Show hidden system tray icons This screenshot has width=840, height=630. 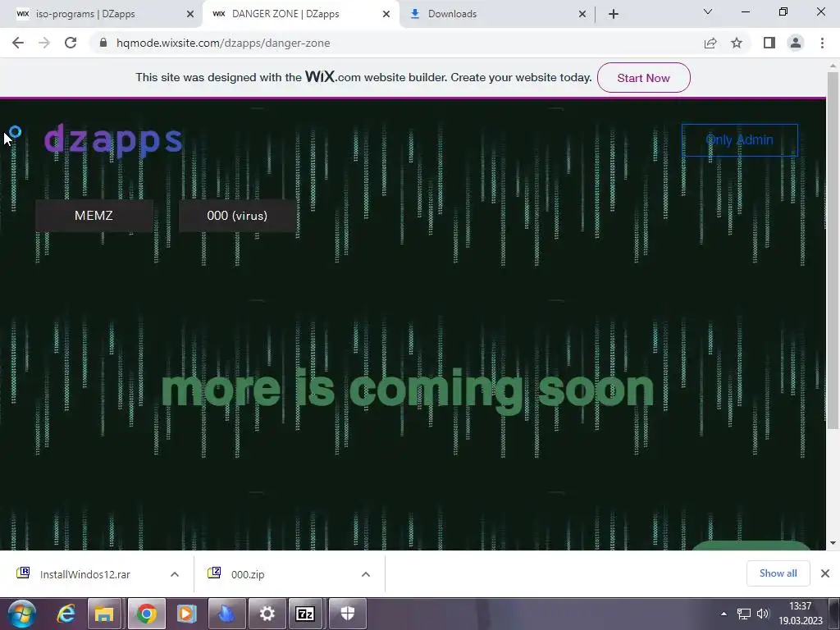[x=724, y=614]
